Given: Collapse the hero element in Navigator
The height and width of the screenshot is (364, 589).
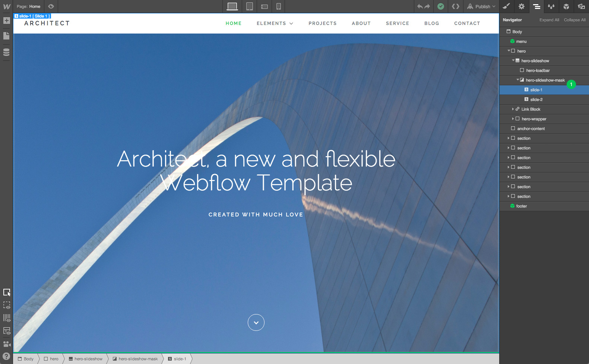Looking at the screenshot, I should [509, 51].
